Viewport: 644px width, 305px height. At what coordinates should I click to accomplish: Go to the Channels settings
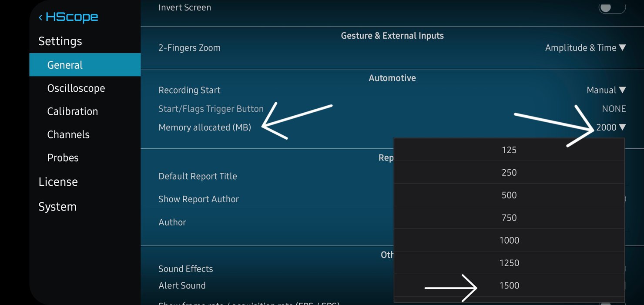coord(68,134)
